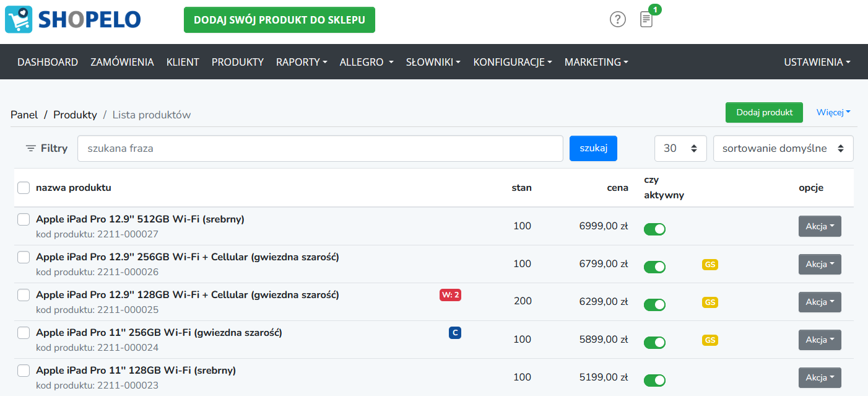This screenshot has width=868, height=396.
Task: Click the blue C badge
Action: 455,333
